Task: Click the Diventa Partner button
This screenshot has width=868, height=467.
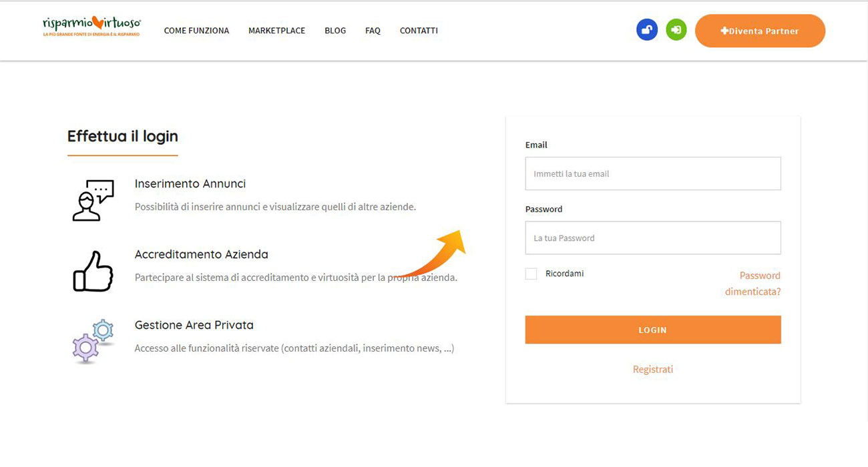Action: click(x=760, y=31)
